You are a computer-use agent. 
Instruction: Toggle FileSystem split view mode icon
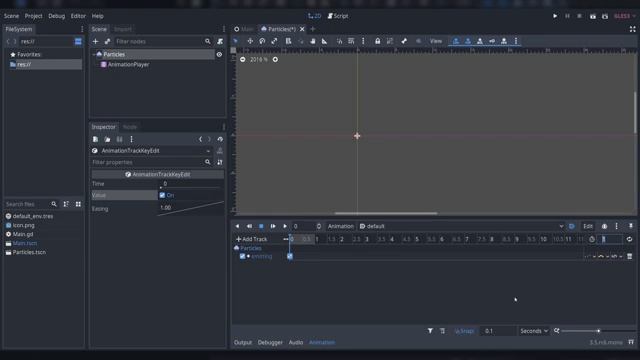(x=78, y=41)
